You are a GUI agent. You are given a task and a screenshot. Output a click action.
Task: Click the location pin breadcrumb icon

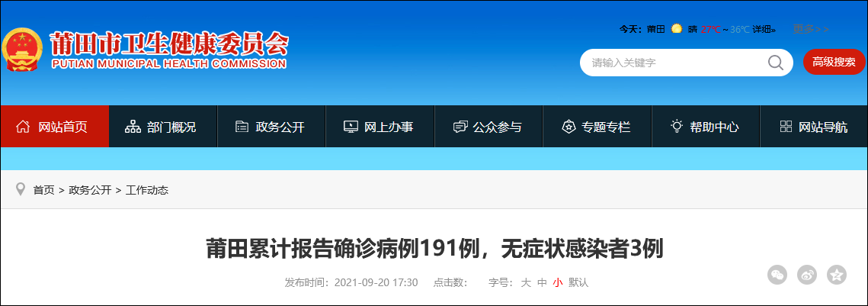click(21, 189)
